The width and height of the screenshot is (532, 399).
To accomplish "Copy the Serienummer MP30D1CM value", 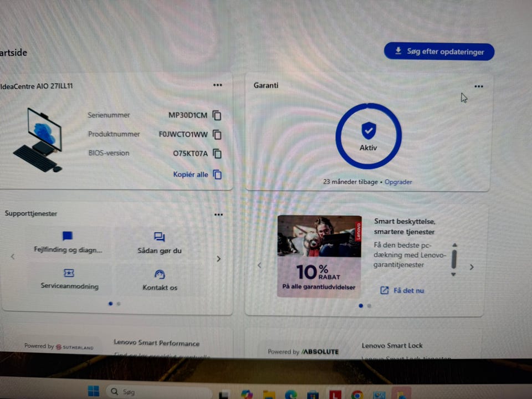I will [x=217, y=116].
